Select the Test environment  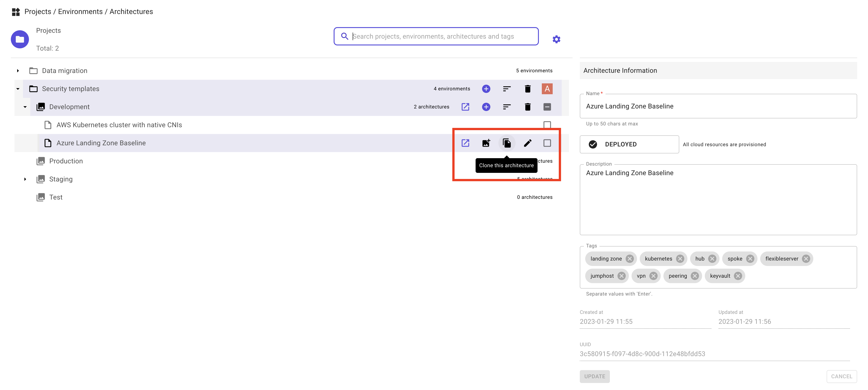[x=56, y=197]
